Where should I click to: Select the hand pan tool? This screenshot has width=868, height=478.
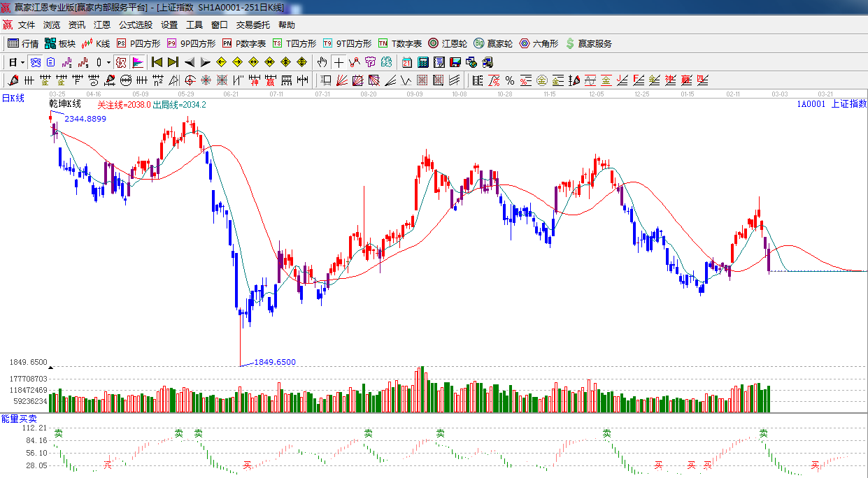pyautogui.click(x=322, y=62)
